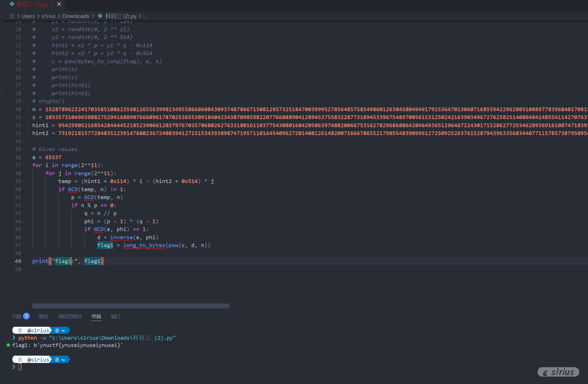
Task: Open the Users breadcrumb folder dropdown
Action: point(28,16)
